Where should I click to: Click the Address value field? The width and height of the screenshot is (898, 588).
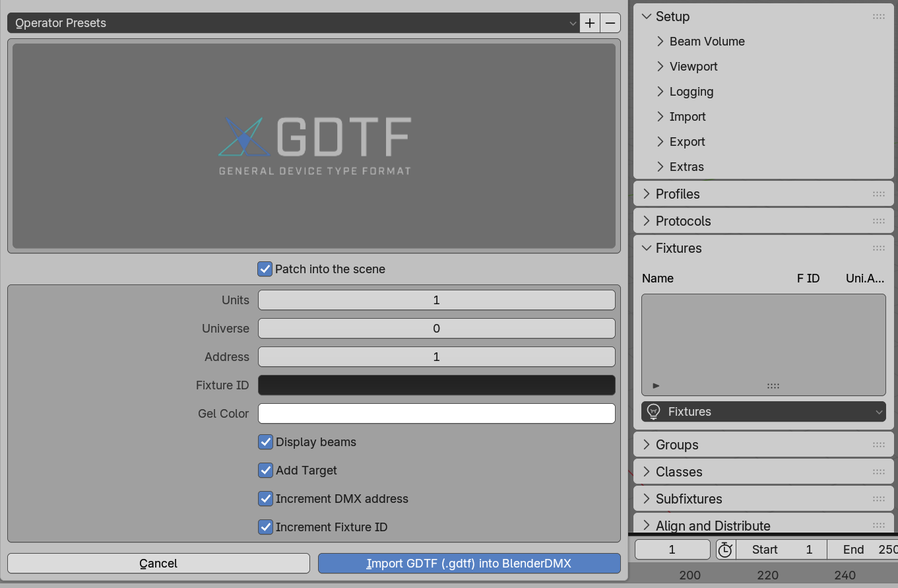click(436, 357)
